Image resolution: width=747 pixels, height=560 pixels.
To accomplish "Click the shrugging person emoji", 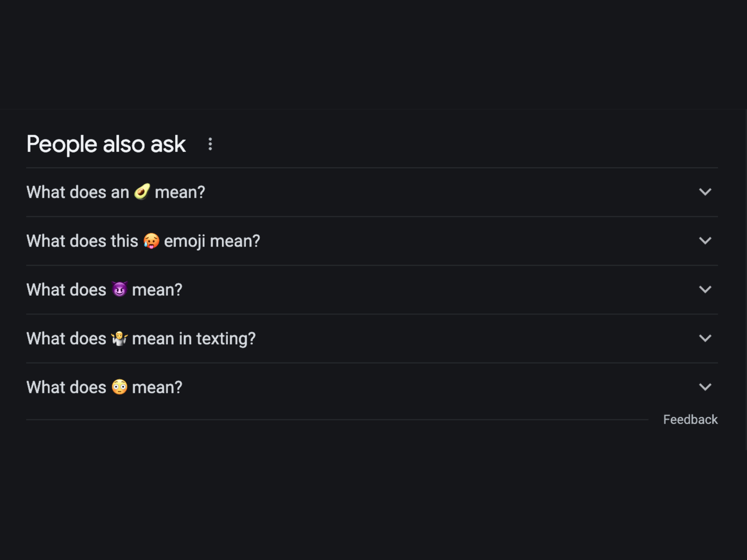I will (x=119, y=338).
